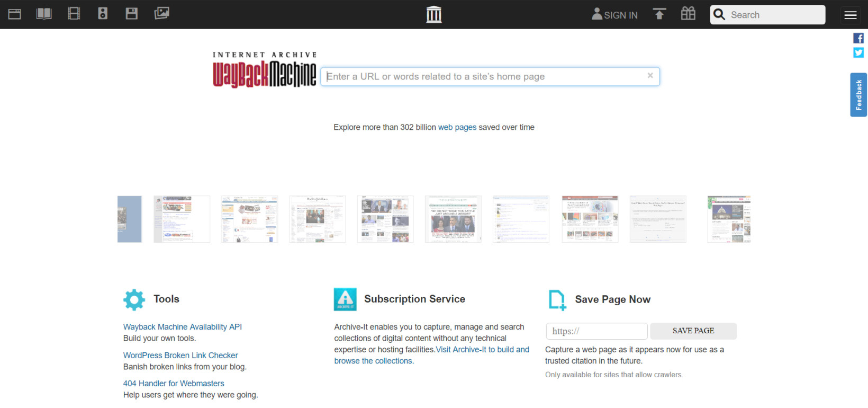Open the Donate gift icon
The width and height of the screenshot is (868, 408).
point(688,13)
